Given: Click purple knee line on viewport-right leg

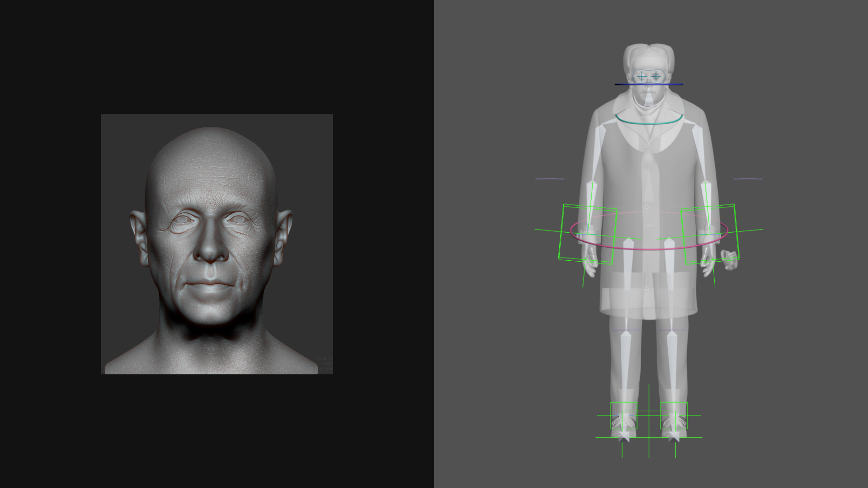Looking at the screenshot, I should coord(664,330).
